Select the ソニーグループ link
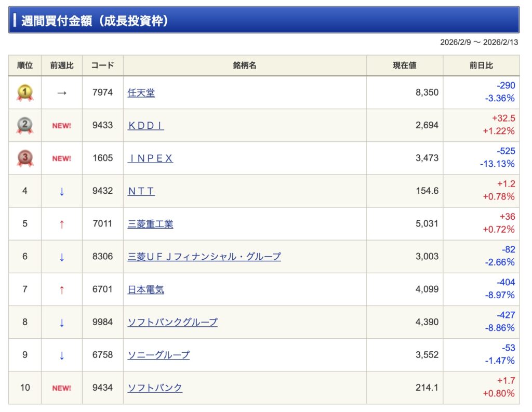 [158, 355]
